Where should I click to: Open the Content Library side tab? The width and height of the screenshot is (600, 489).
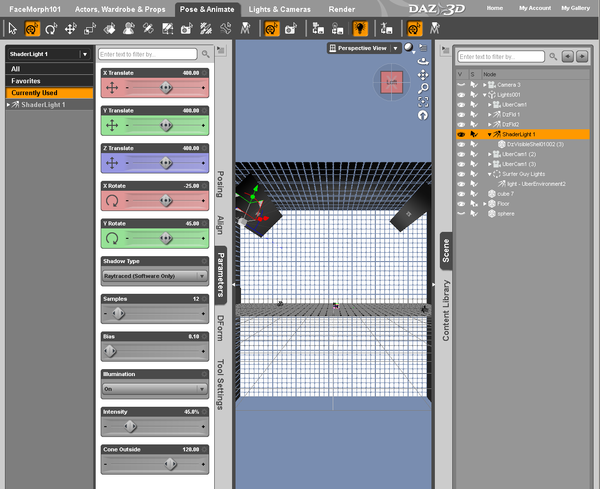[446, 310]
